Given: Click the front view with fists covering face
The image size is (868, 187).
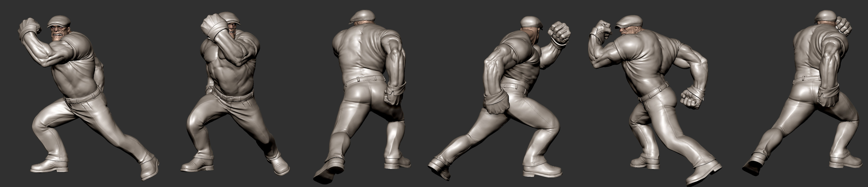Looking at the screenshot, I should coord(235,94).
